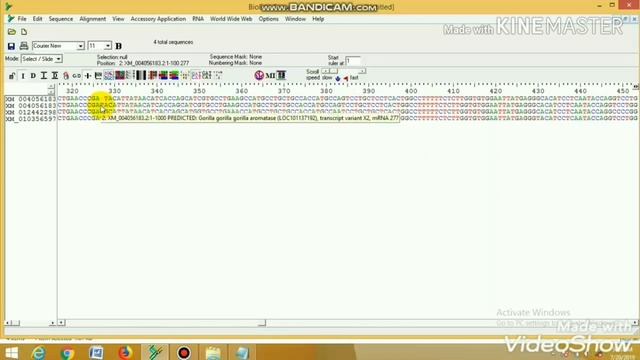The image size is (640, 360).
Task: Click the second red-green-blue color table icon
Action: (174, 76)
